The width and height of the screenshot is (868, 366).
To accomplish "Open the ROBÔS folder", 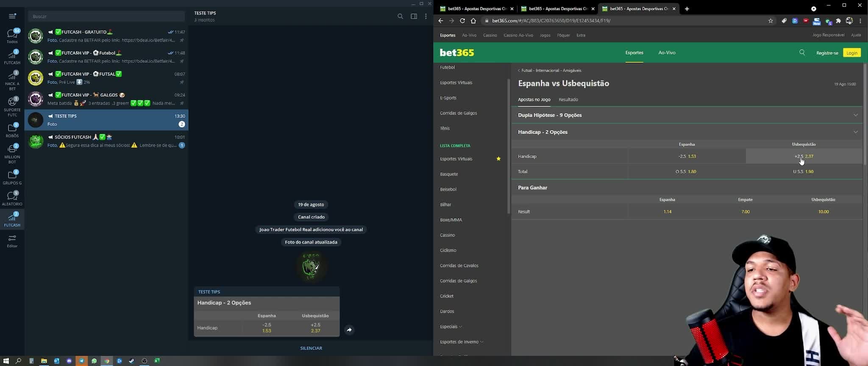I will pos(12,130).
